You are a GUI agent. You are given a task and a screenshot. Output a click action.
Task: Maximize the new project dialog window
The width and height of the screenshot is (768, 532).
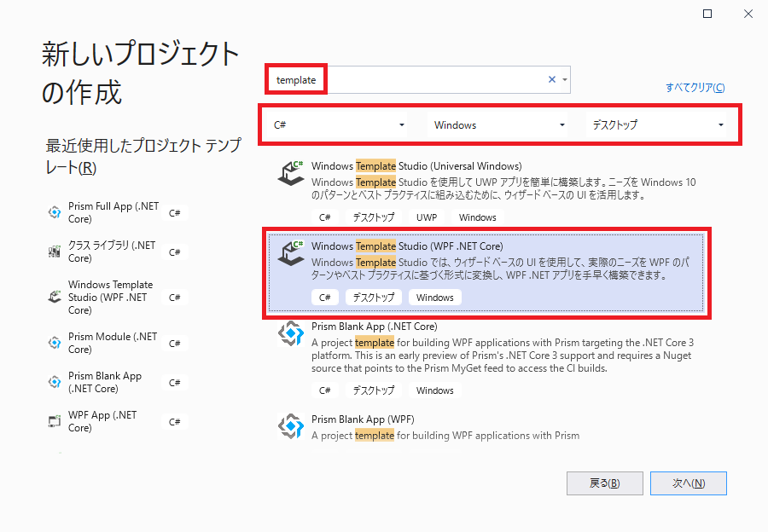point(707,14)
